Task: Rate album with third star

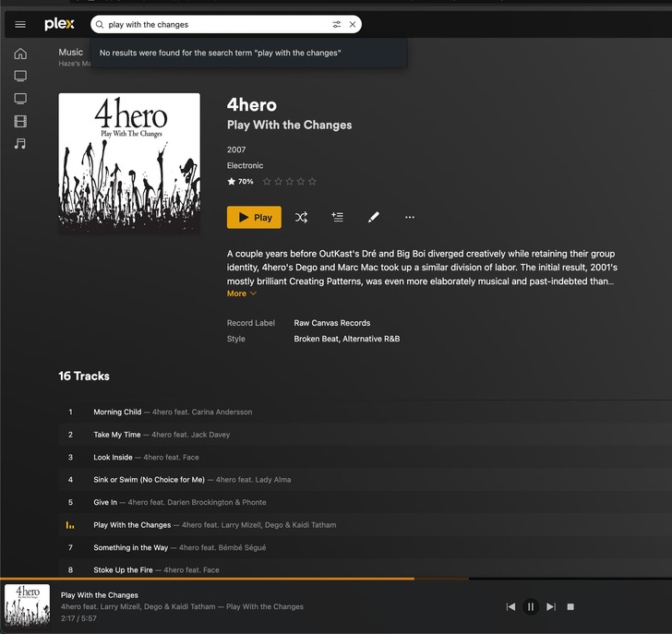Action: 290,182
